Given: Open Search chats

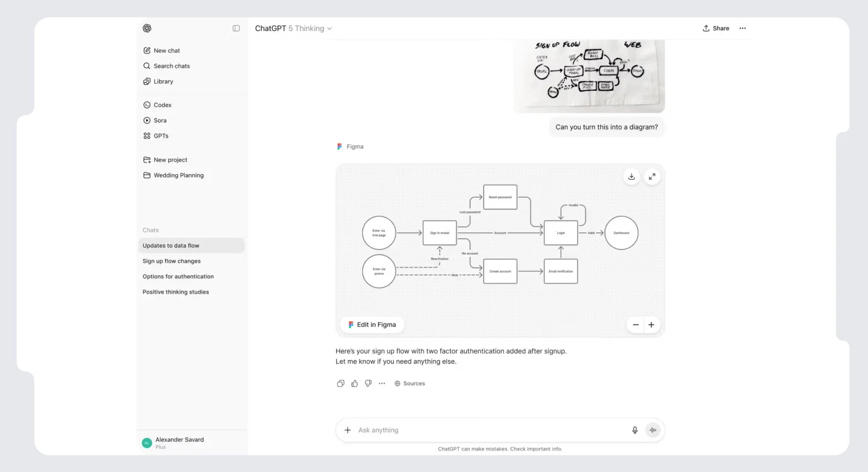Looking at the screenshot, I should pos(171,66).
